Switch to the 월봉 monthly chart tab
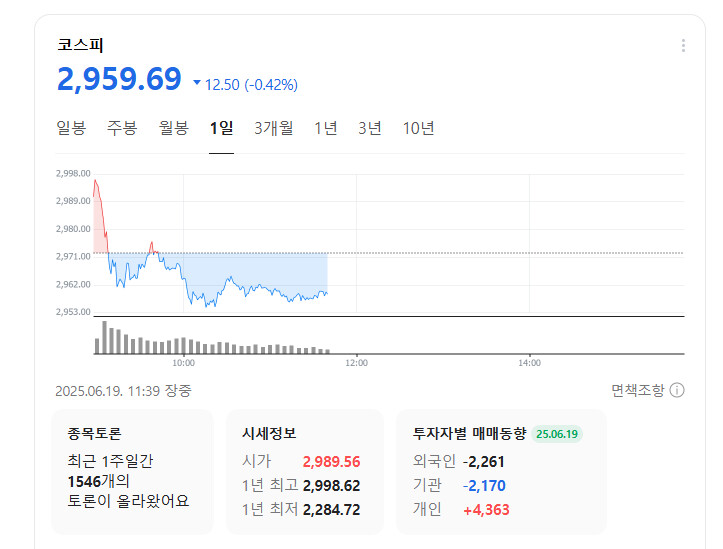 (173, 128)
